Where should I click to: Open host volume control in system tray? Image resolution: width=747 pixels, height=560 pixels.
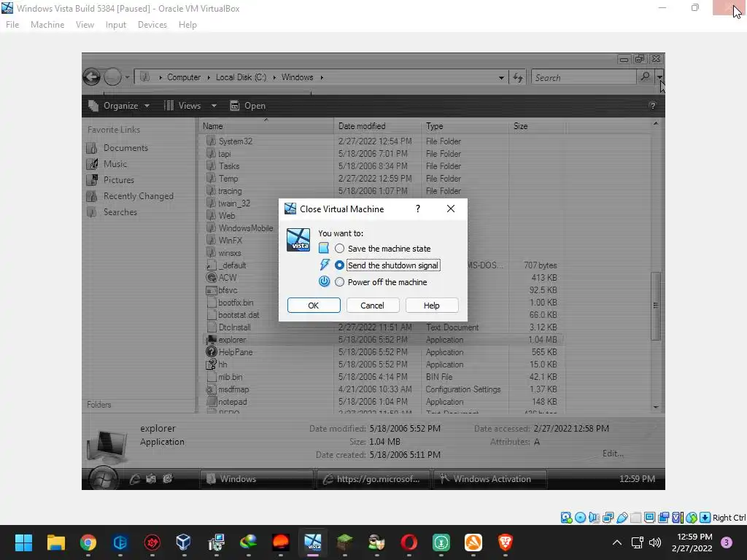tap(655, 542)
